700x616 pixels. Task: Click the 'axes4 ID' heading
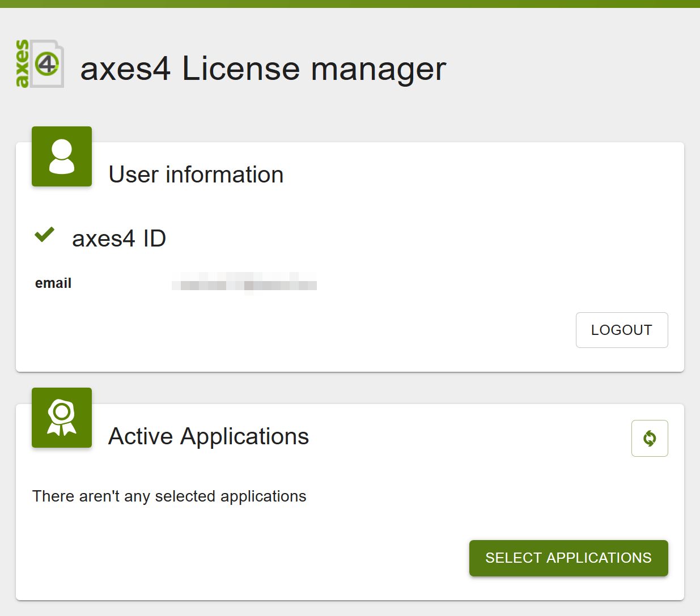pyautogui.click(x=119, y=239)
